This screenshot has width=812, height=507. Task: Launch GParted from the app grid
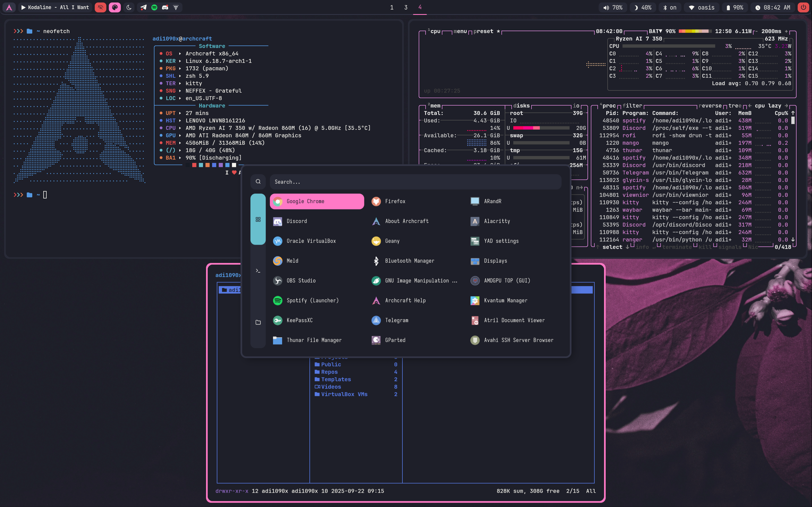pos(395,340)
